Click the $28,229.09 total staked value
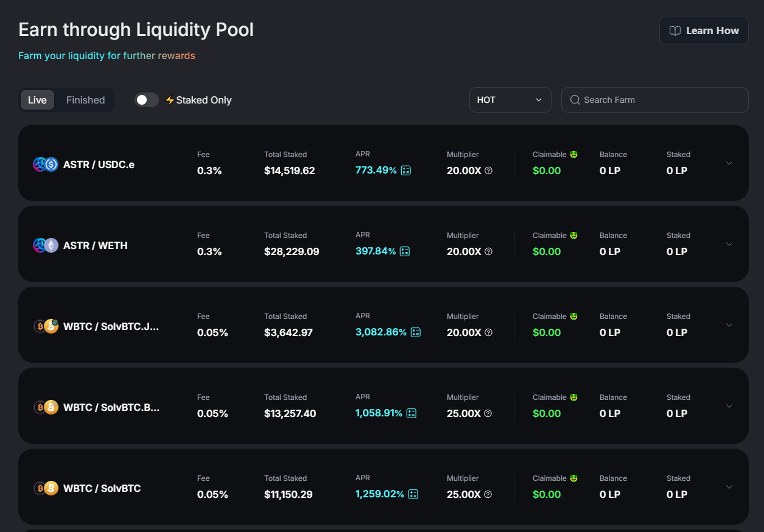 pos(292,251)
